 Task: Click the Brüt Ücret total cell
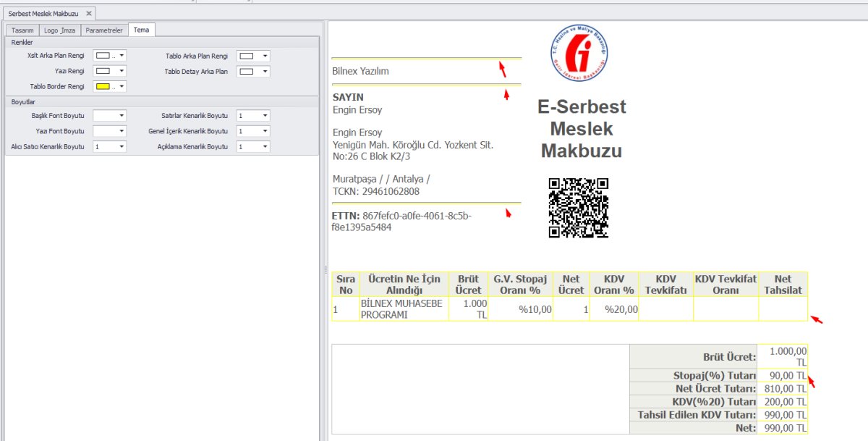[x=783, y=356]
